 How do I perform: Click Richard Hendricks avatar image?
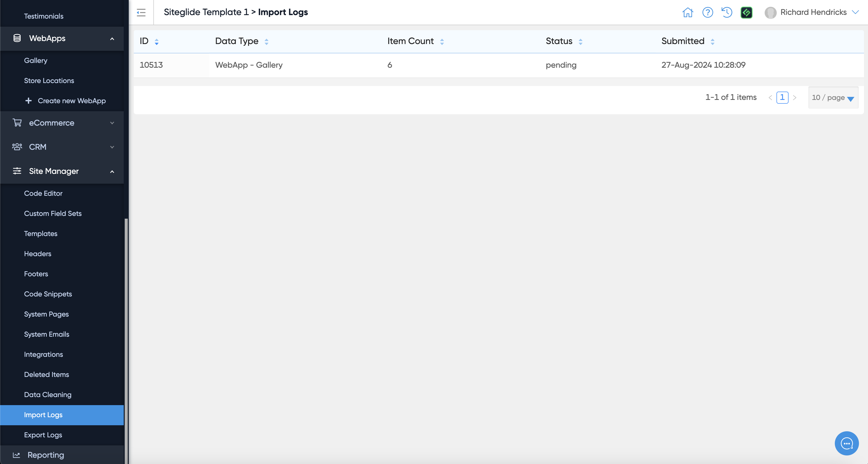(770, 13)
